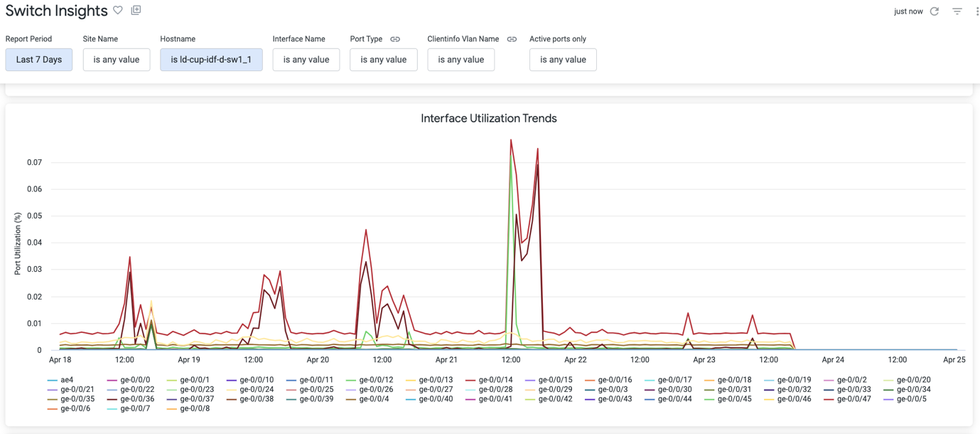This screenshot has height=434, width=980.
Task: Click the ge-0/0/12 green legend color swatch
Action: click(351, 381)
